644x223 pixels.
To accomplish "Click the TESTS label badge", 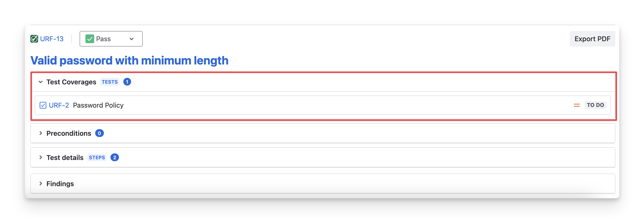I will [110, 82].
